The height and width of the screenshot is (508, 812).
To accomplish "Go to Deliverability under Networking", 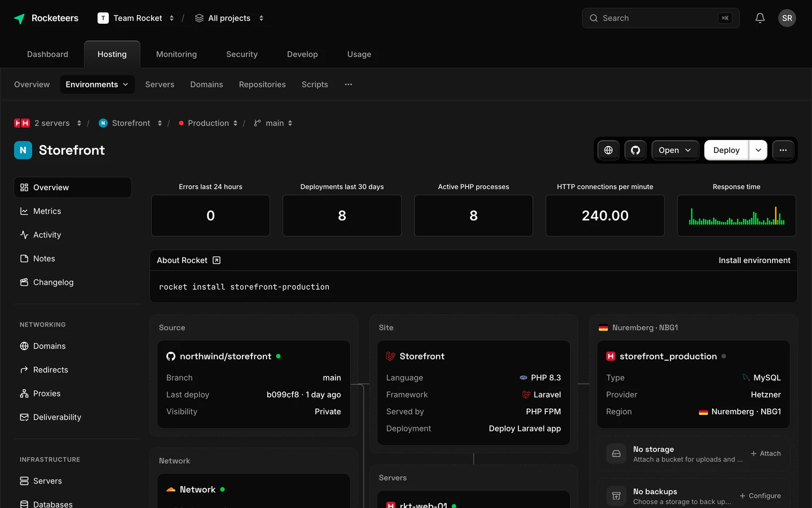I will point(73,417).
